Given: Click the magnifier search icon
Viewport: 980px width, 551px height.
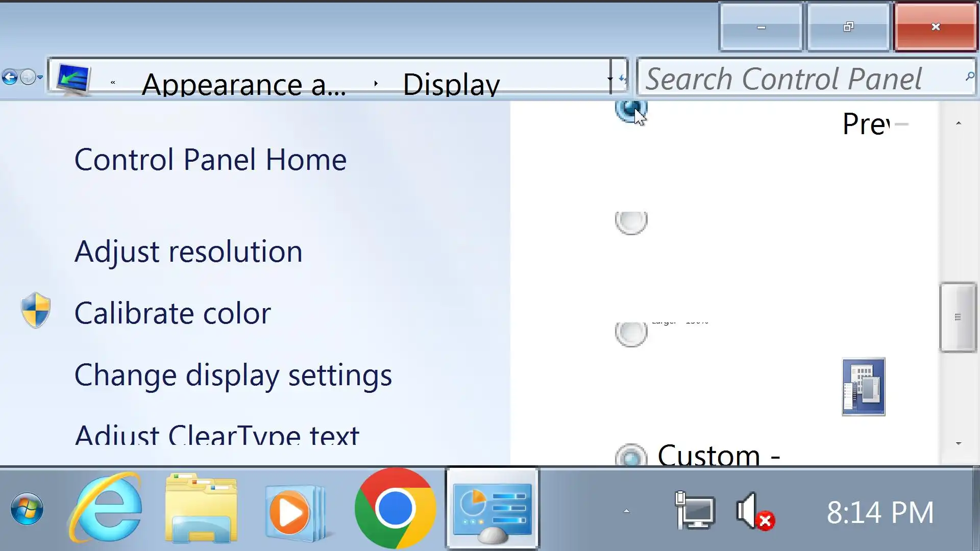Looking at the screenshot, I should tap(969, 77).
